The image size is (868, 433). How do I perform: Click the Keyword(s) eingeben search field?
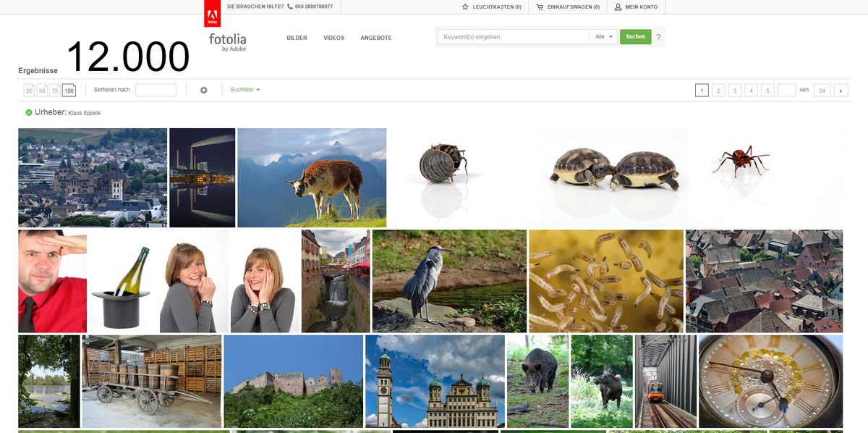tap(514, 37)
